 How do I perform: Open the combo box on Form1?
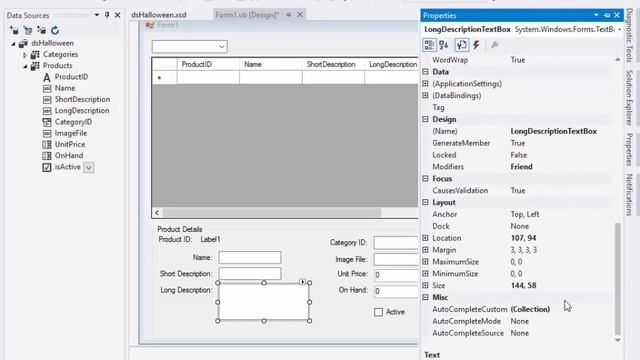click(221, 47)
